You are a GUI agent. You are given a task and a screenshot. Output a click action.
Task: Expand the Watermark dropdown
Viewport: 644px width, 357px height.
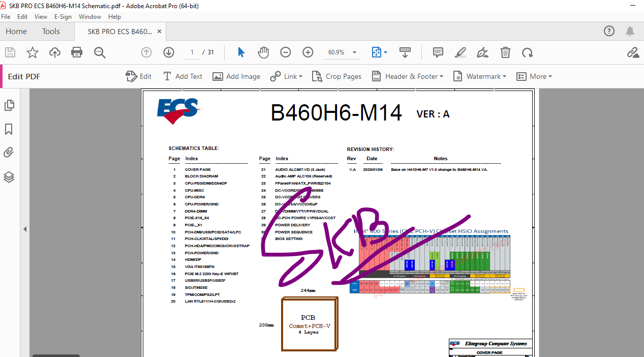504,76
